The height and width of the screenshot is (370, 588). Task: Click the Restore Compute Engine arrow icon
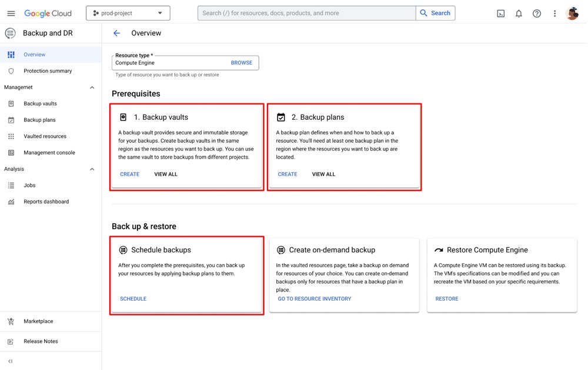point(439,250)
